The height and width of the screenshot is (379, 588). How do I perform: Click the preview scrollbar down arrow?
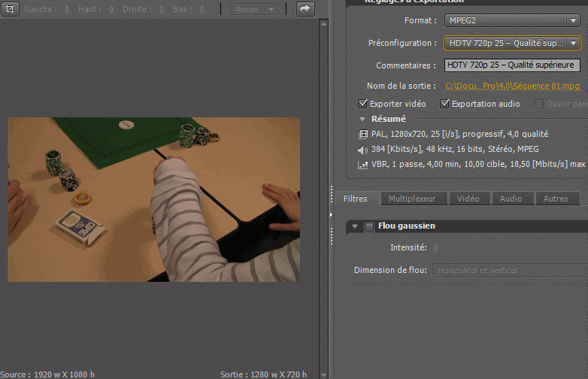pyautogui.click(x=323, y=374)
